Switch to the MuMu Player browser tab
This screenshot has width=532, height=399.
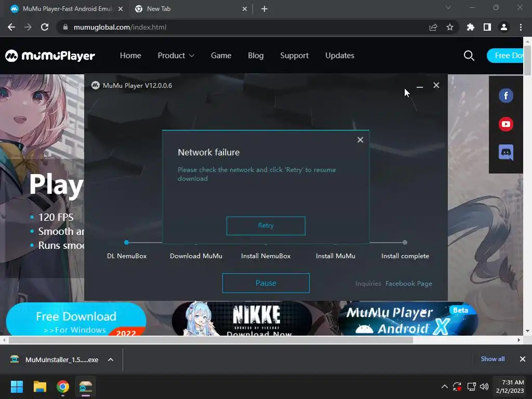[67, 9]
